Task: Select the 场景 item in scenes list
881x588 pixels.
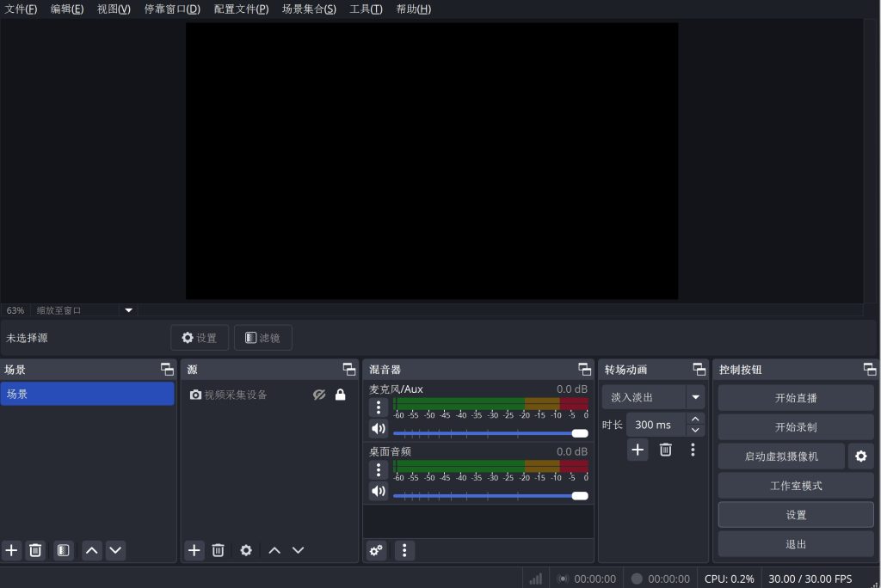Action: [88, 394]
